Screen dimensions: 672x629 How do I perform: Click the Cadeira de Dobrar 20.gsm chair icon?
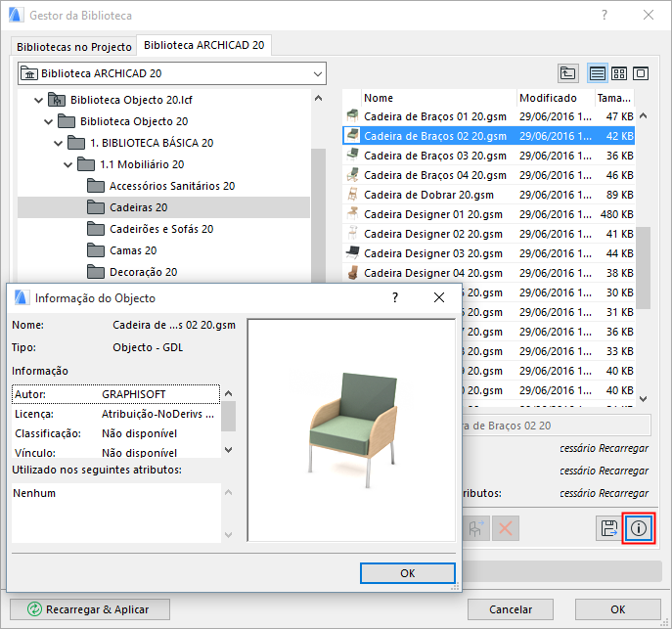(352, 194)
